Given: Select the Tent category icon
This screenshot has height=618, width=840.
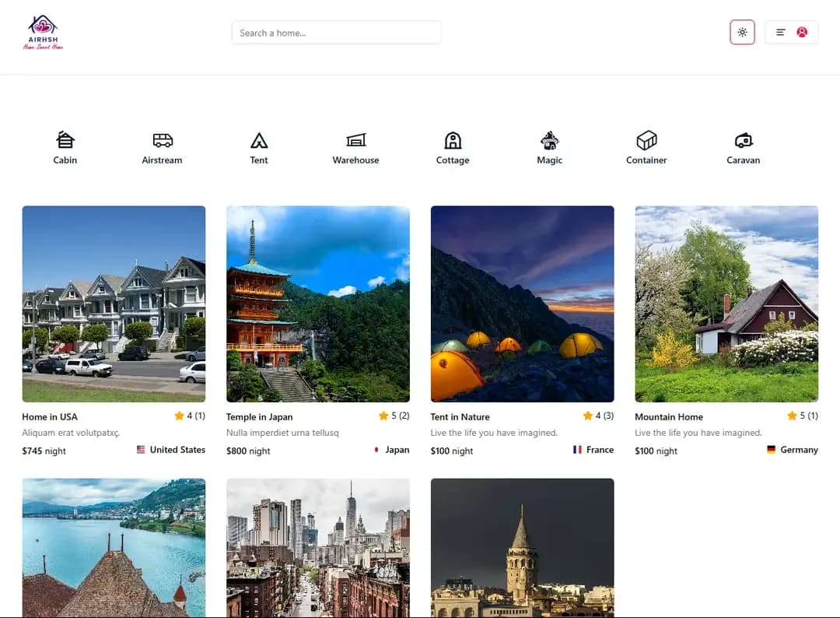Looking at the screenshot, I should [x=259, y=140].
